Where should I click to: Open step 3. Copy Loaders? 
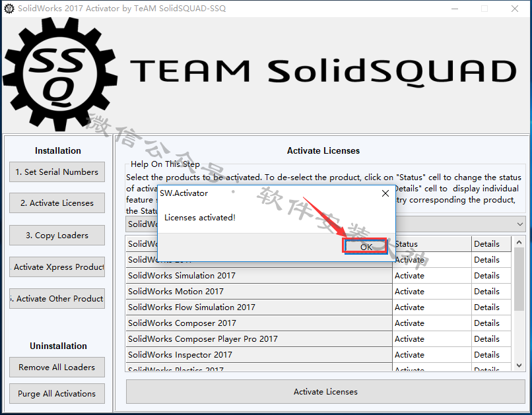coord(57,235)
